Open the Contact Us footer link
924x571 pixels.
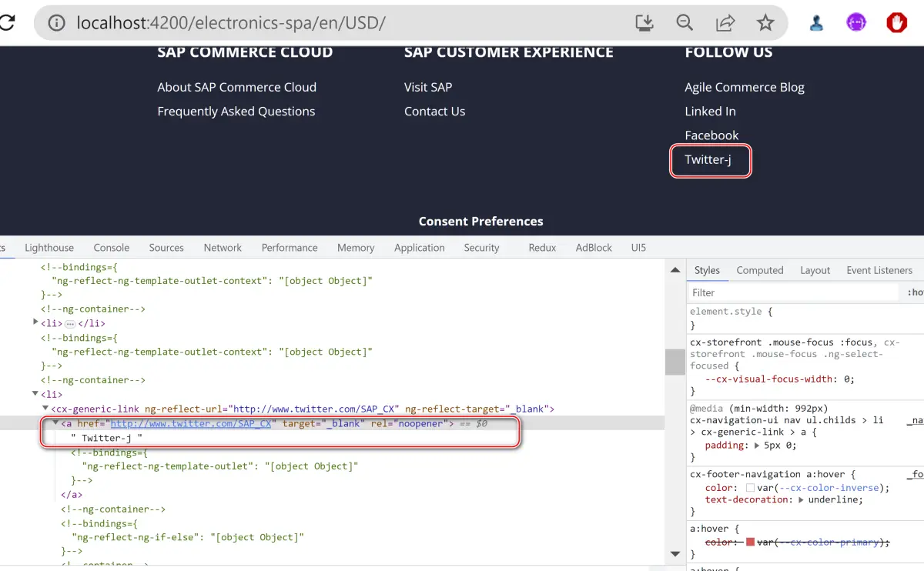(434, 111)
